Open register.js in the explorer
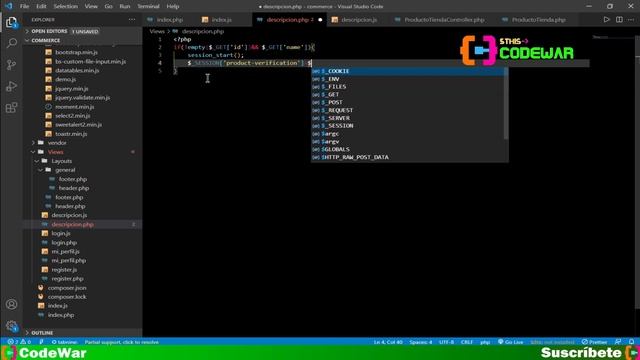The height and width of the screenshot is (360, 640). pyautogui.click(x=64, y=269)
